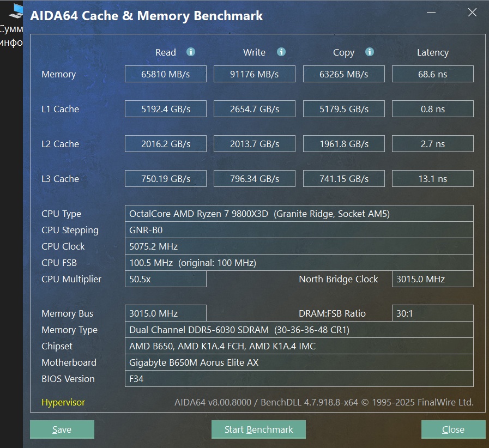Click the BIOS Version value F34
The width and height of the screenshot is (489, 448).
pos(299,378)
